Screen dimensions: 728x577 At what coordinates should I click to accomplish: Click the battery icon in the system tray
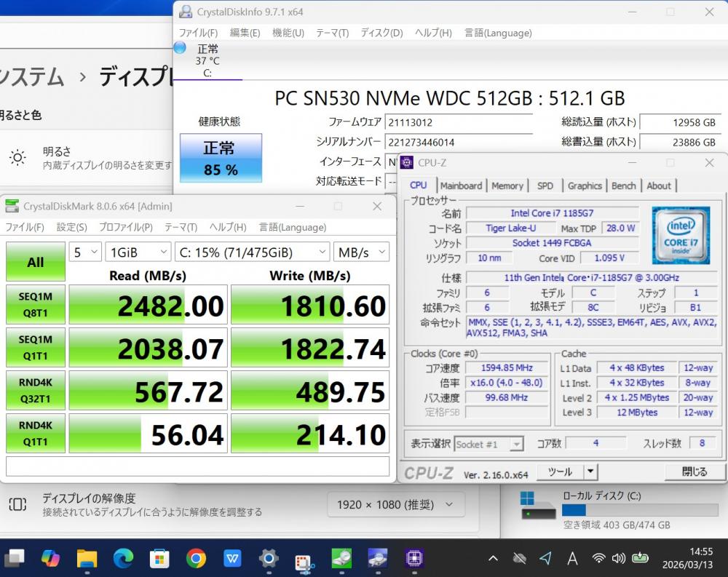(640, 557)
